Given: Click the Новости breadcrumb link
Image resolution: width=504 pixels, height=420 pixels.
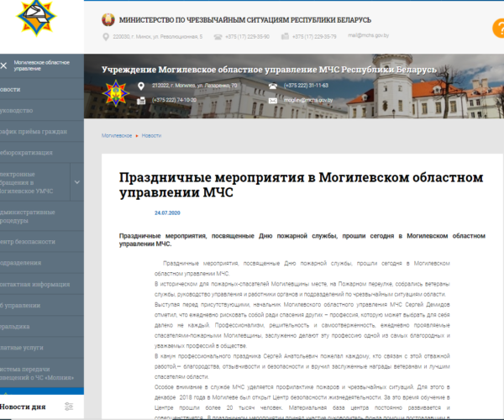Looking at the screenshot, I should coord(151,135).
